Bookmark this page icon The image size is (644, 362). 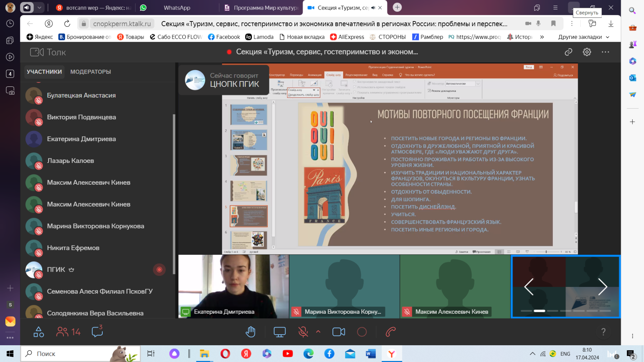coord(553,24)
